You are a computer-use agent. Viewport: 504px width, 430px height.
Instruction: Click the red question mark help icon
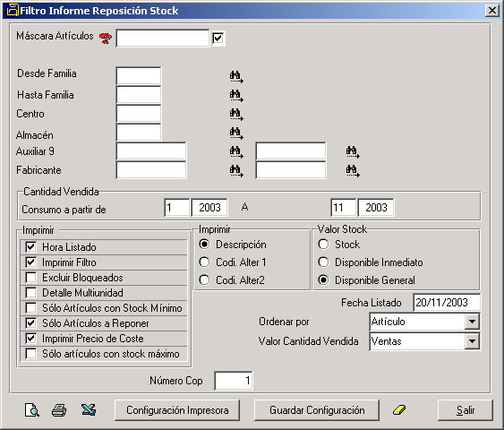[105, 39]
